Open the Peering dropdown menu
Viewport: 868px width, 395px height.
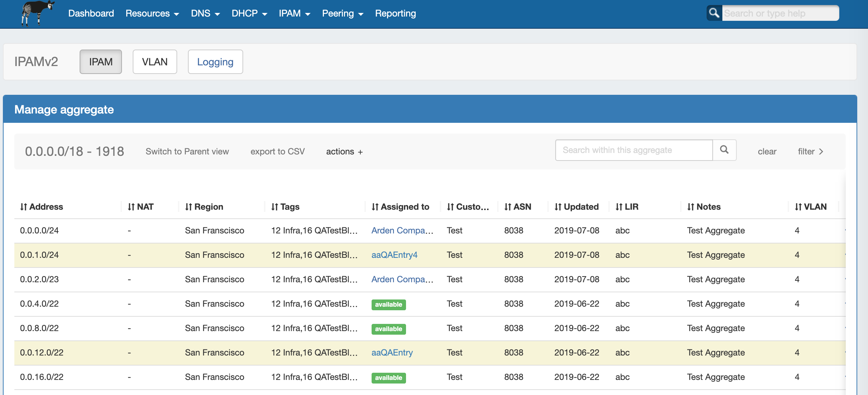[x=343, y=14]
